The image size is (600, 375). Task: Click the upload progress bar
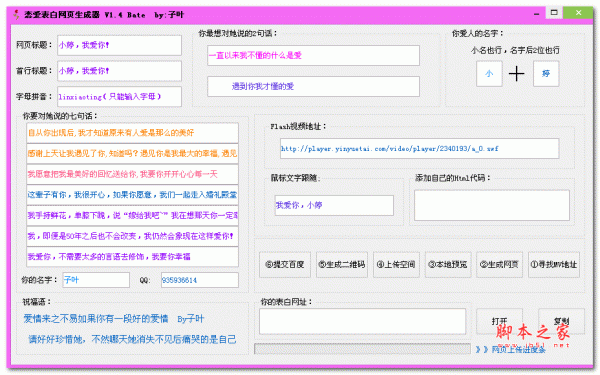[362, 349]
